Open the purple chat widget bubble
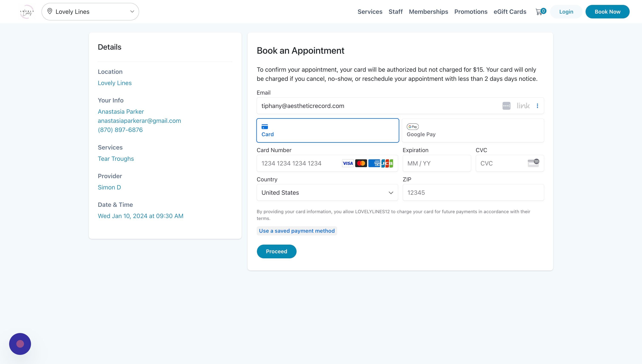Screen dimensions: 642x364 tap(20, 344)
